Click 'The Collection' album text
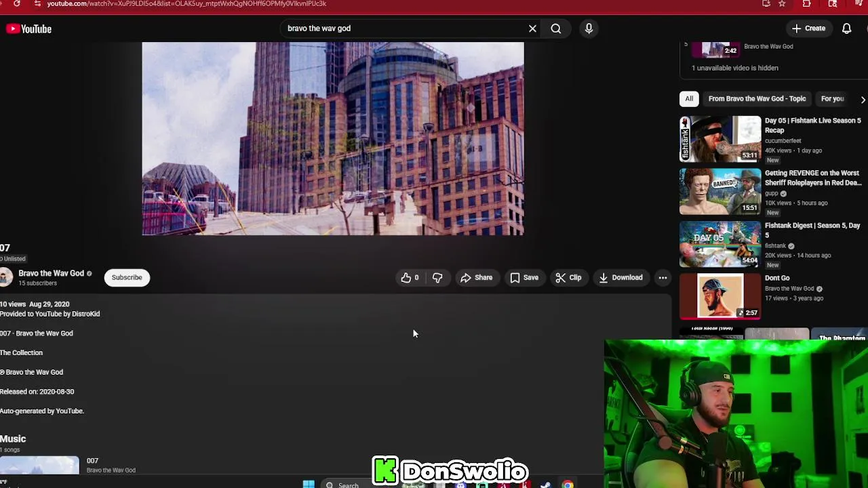 pyautogui.click(x=21, y=352)
